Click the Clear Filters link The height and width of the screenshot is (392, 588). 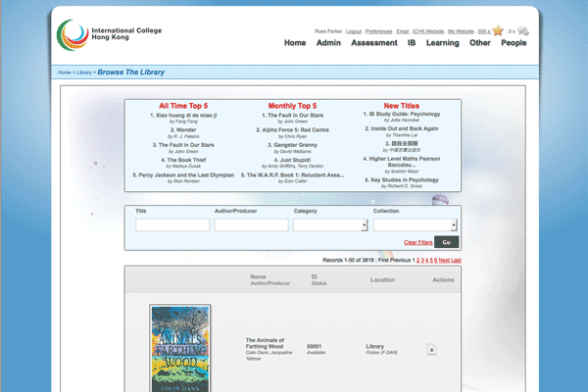click(x=416, y=242)
